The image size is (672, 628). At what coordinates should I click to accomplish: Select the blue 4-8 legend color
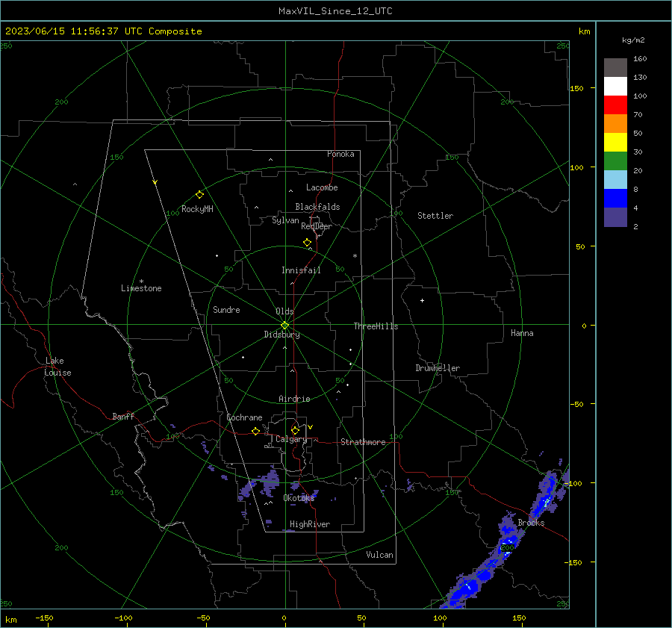click(615, 199)
